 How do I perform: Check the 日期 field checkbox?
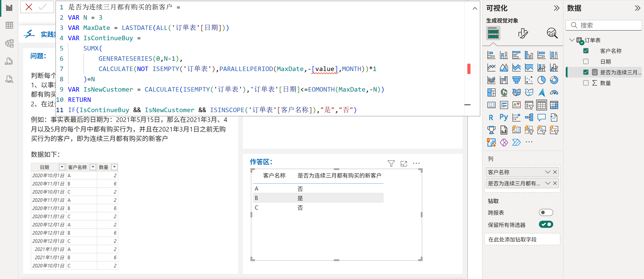(x=586, y=61)
